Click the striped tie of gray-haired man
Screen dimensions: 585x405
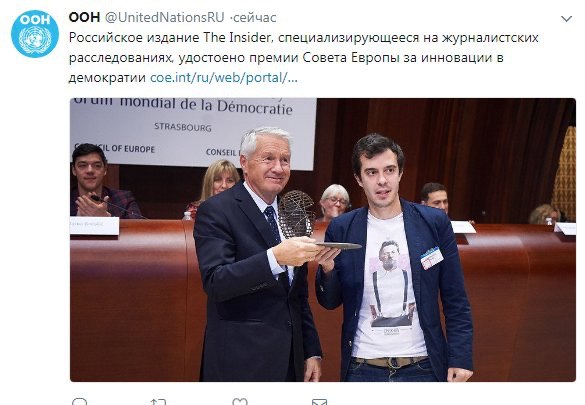pyautogui.click(x=274, y=226)
